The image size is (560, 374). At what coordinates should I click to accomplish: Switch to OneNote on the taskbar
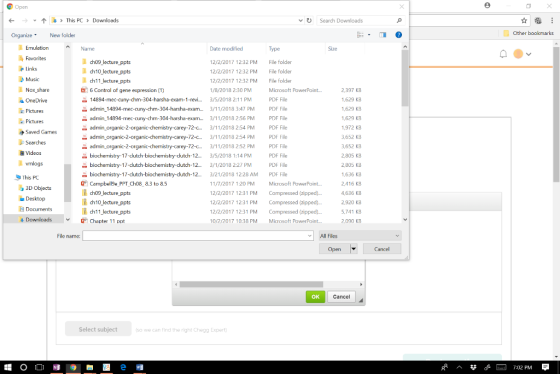(x=56, y=367)
